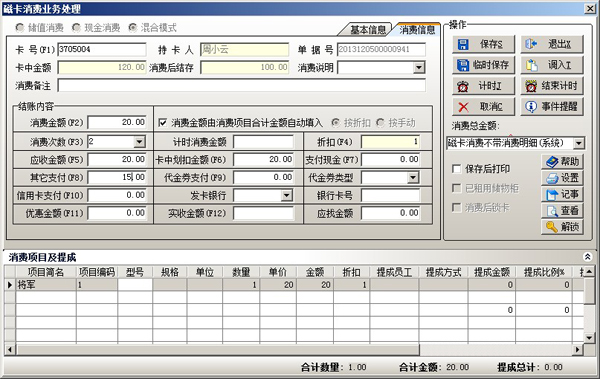Screen dimensions: 600x379
Task: Click the 提成方式 column header
Action: click(x=444, y=272)
